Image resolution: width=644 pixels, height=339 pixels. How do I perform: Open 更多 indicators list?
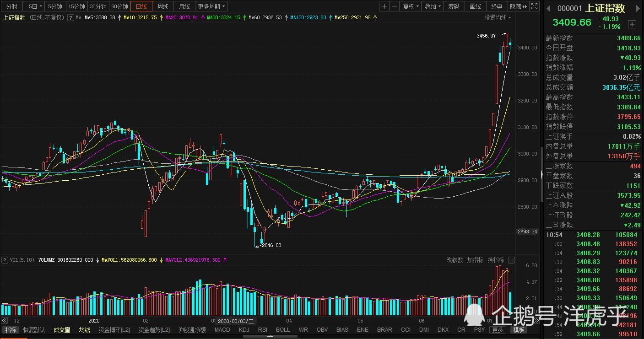click(x=497, y=330)
